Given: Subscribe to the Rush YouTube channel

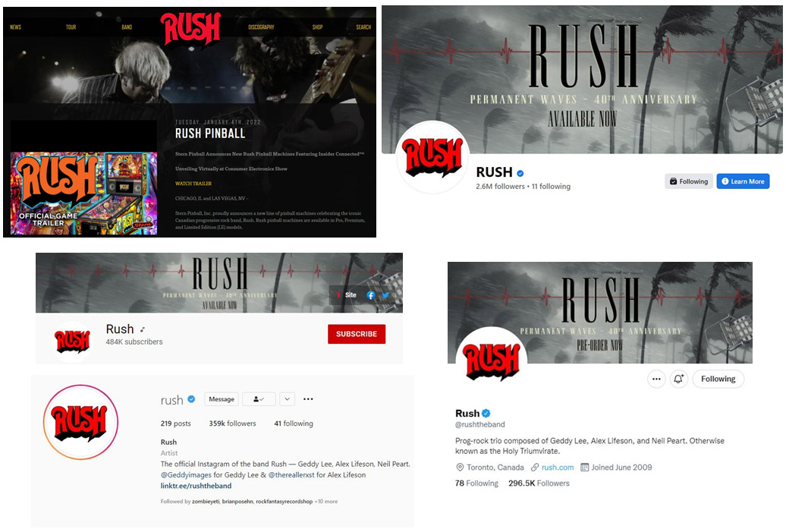Looking at the screenshot, I should pos(357,334).
